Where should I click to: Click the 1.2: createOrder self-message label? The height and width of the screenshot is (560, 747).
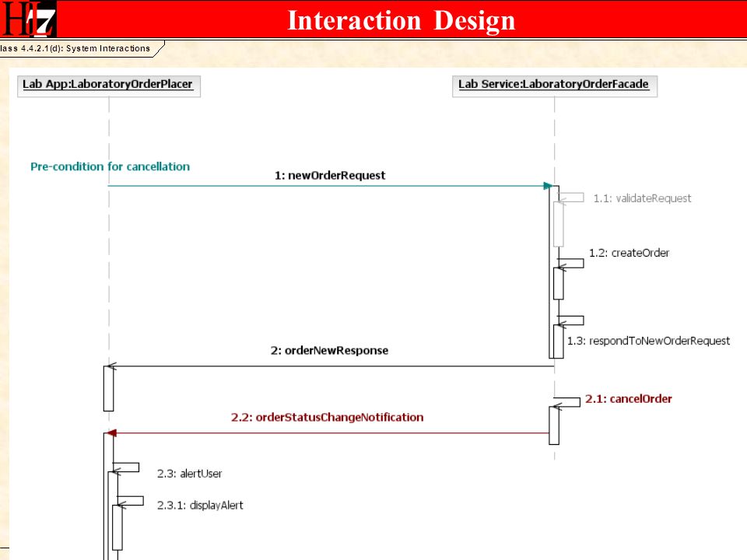tap(629, 253)
